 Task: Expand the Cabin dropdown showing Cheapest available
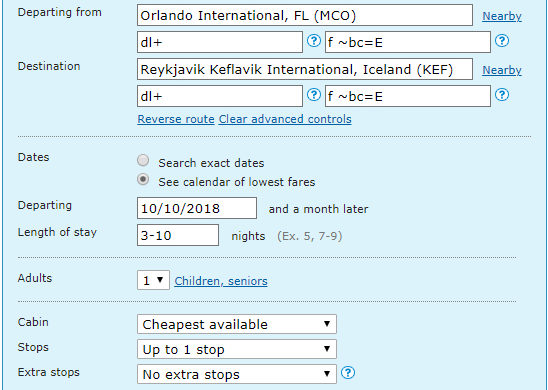[237, 324]
